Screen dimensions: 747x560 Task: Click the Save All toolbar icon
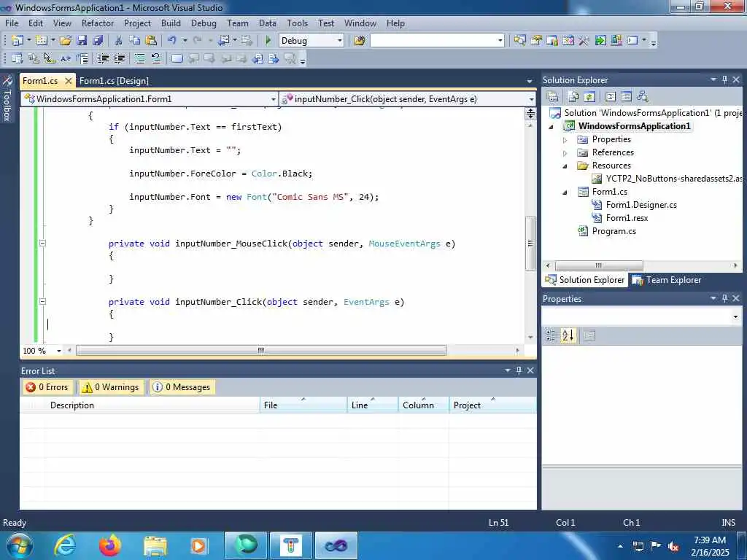pyautogui.click(x=98, y=41)
